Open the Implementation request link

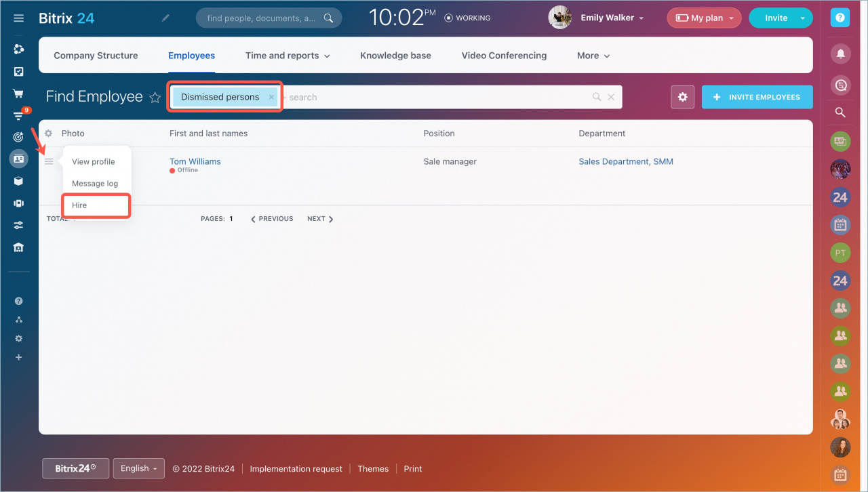coord(296,468)
